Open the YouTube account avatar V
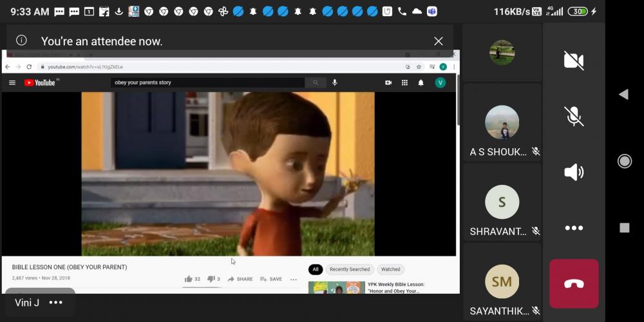 pos(440,82)
